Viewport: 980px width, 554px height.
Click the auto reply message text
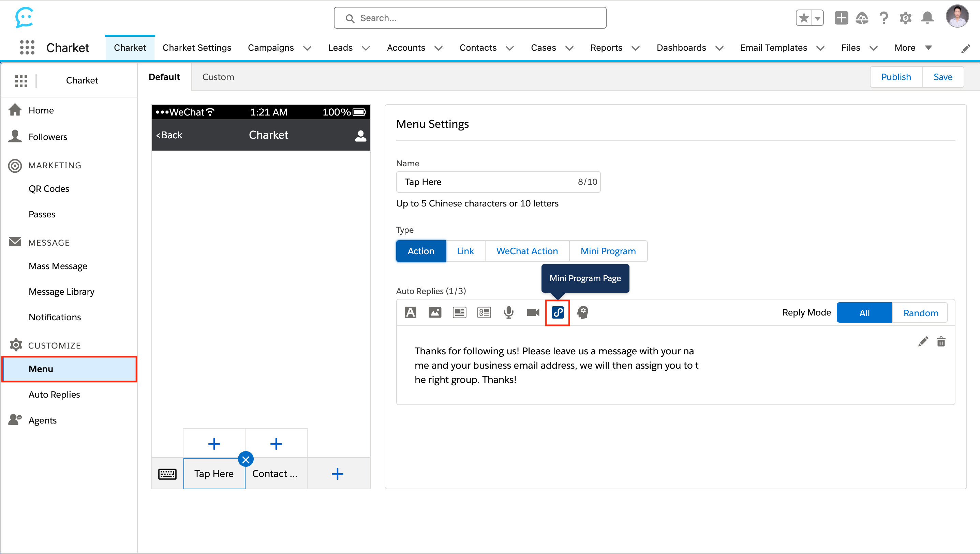[556, 365]
